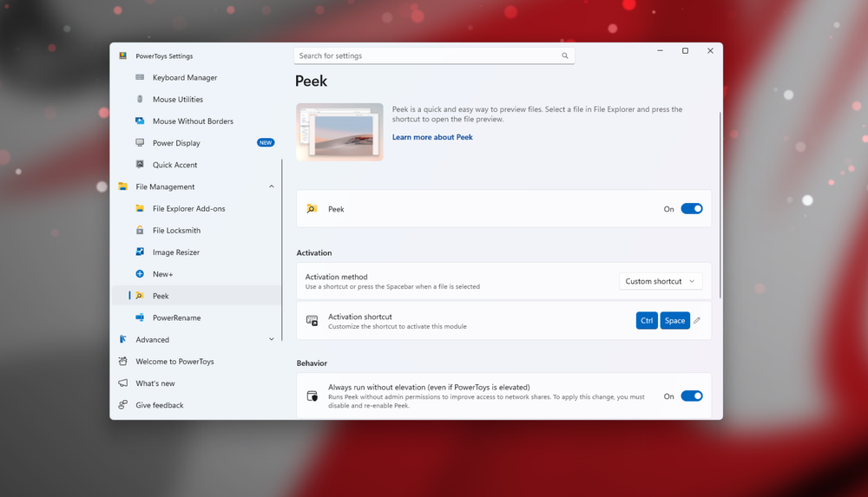Click the Activation section heading
This screenshot has width=868, height=497.
point(314,253)
